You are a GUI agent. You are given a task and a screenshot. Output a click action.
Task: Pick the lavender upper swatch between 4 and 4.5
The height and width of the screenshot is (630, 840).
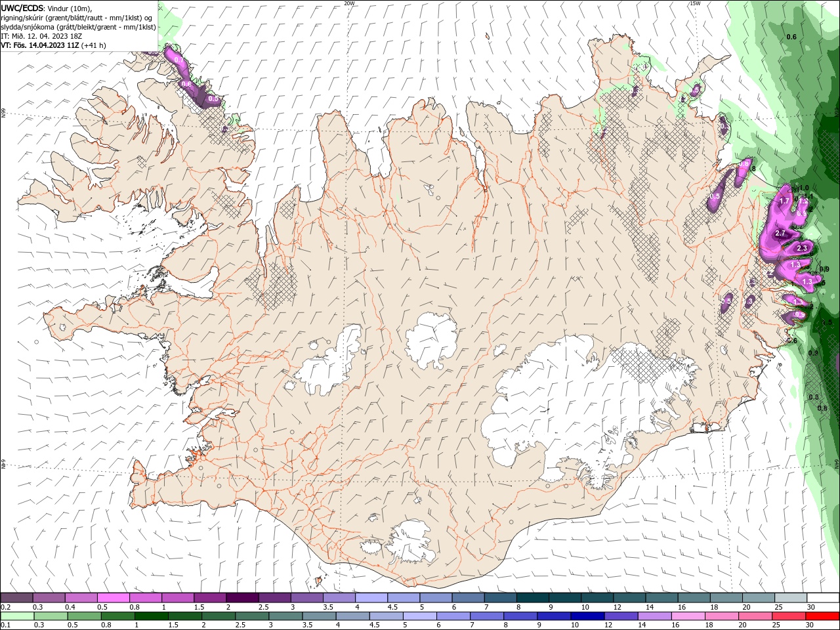[x=371, y=598]
